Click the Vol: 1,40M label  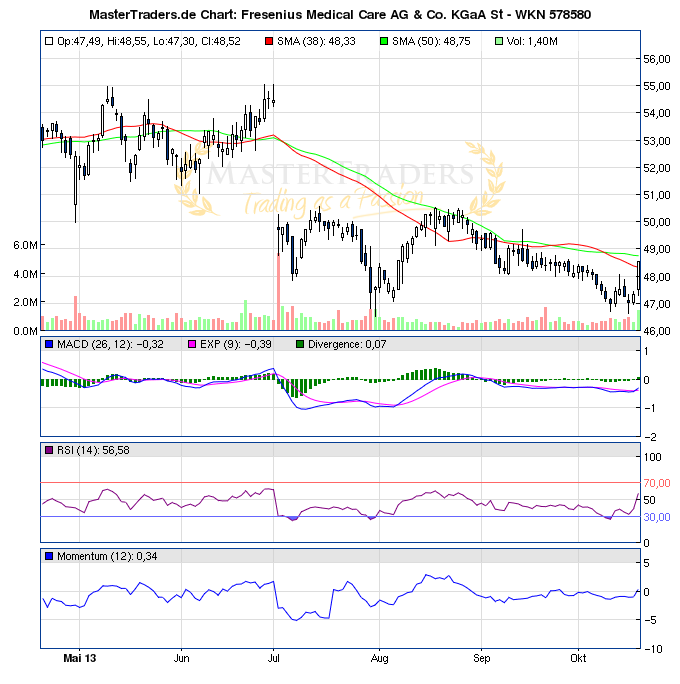(x=532, y=41)
